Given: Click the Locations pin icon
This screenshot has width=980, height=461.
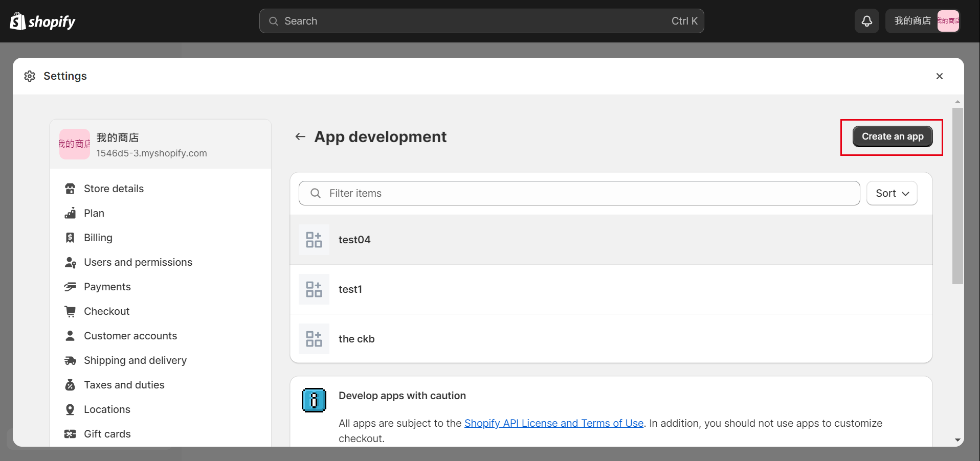Looking at the screenshot, I should [x=70, y=409].
